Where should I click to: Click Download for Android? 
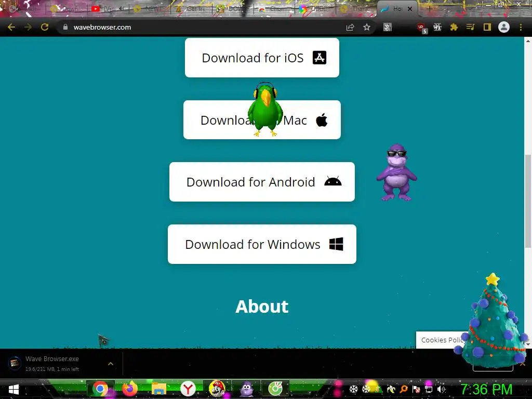262,182
